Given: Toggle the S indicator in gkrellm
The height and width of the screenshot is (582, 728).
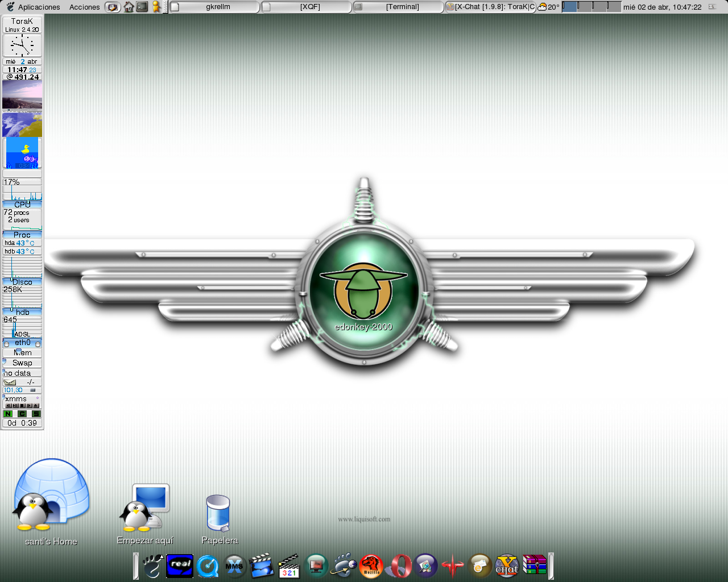Looking at the screenshot, I should [36, 414].
